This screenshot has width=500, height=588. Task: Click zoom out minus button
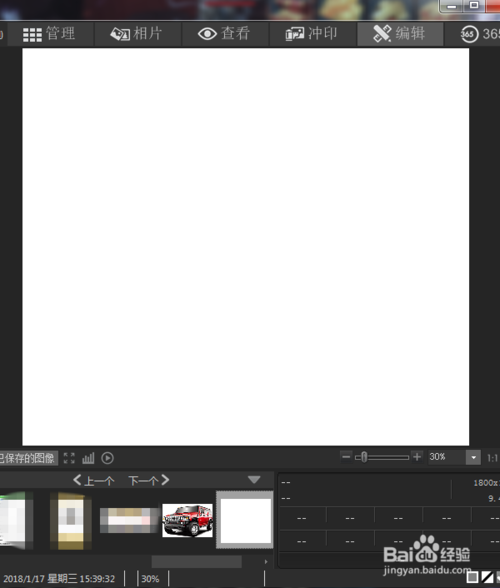346,457
